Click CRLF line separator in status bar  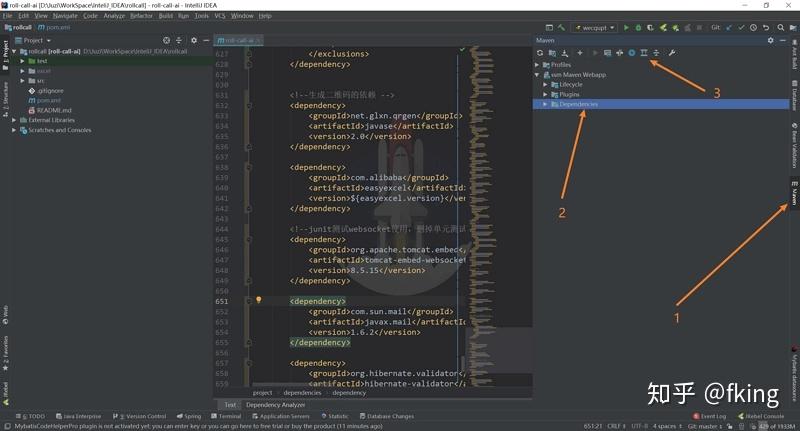click(x=616, y=426)
